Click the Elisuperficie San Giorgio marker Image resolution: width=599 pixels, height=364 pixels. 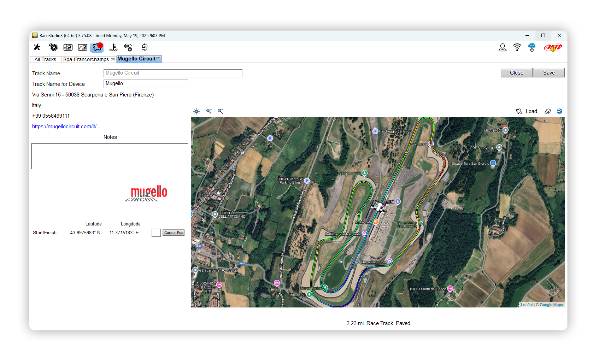coord(493,163)
